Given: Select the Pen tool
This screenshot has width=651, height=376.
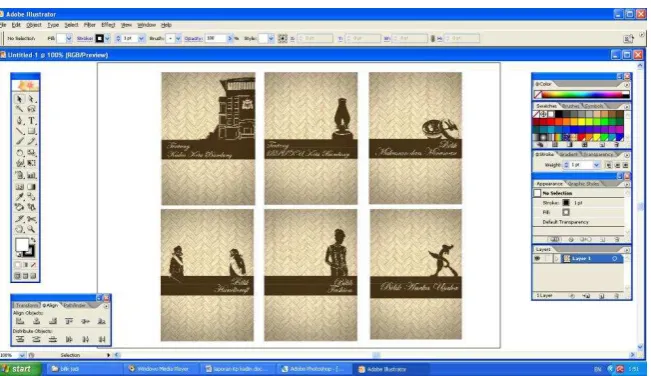Looking at the screenshot, I should pyautogui.click(x=19, y=121).
